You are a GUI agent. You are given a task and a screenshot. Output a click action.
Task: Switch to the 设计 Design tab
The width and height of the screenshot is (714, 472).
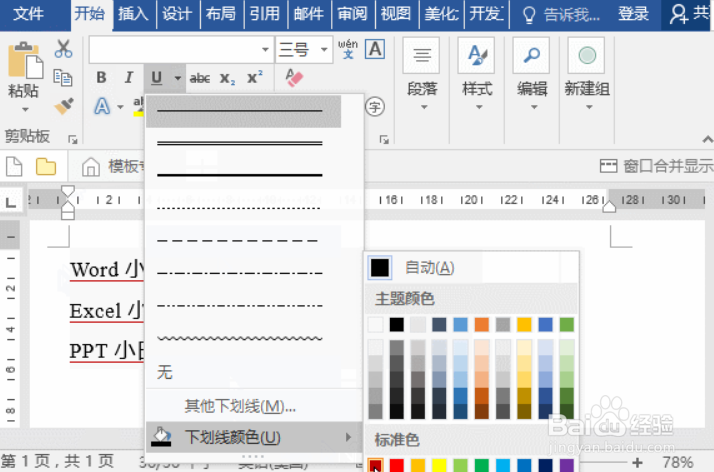tap(177, 14)
